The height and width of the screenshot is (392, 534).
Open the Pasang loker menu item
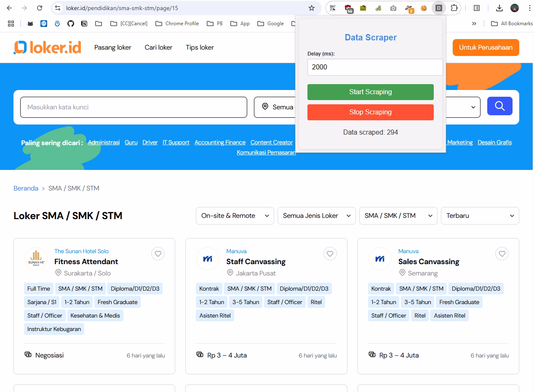[x=113, y=48]
